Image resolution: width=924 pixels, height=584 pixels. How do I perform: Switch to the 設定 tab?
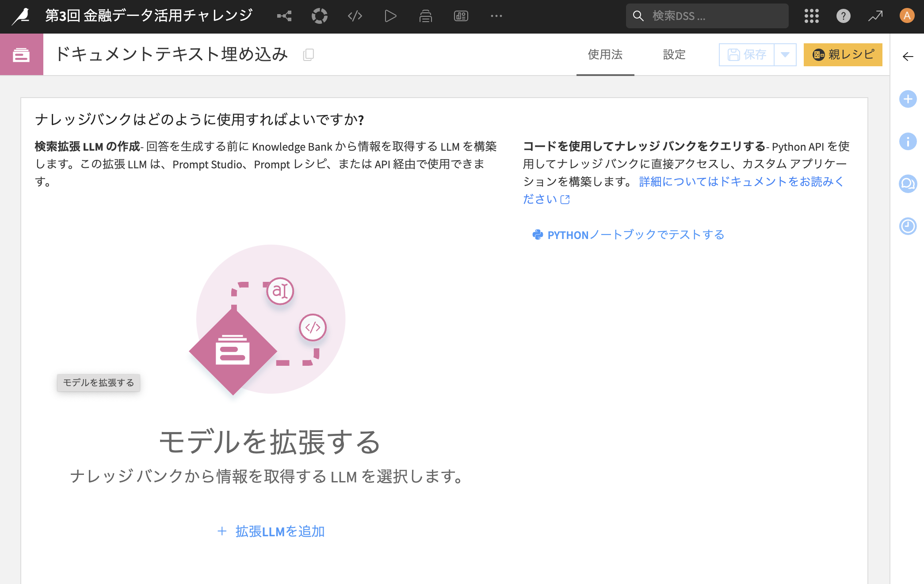click(674, 55)
